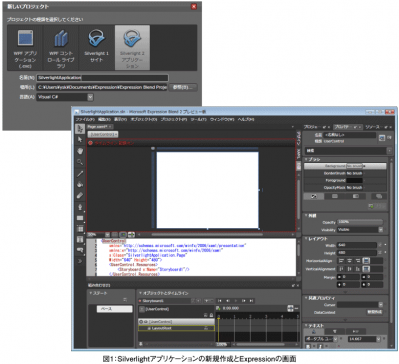This screenshot has height=364, width=399.
Task: Select the Eyedropper tool in toolbox
Action: point(80,174)
